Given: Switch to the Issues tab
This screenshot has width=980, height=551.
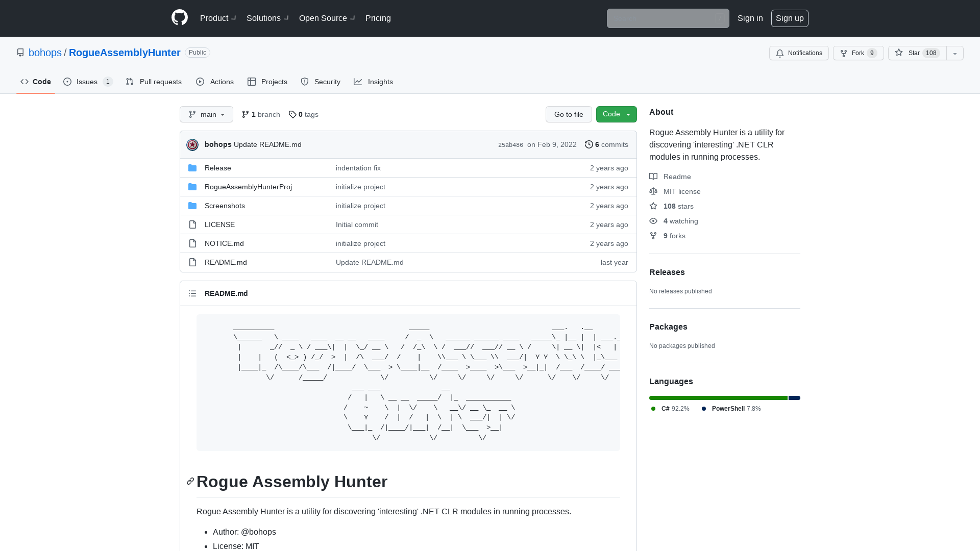Looking at the screenshot, I should [x=88, y=82].
